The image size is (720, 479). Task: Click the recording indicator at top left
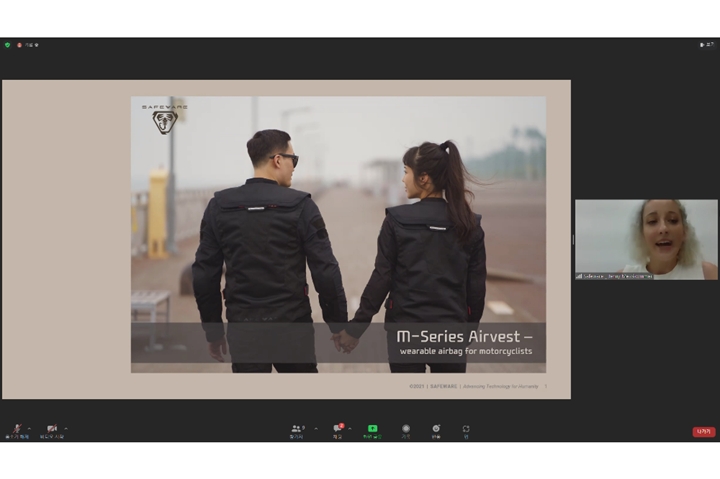click(x=20, y=45)
